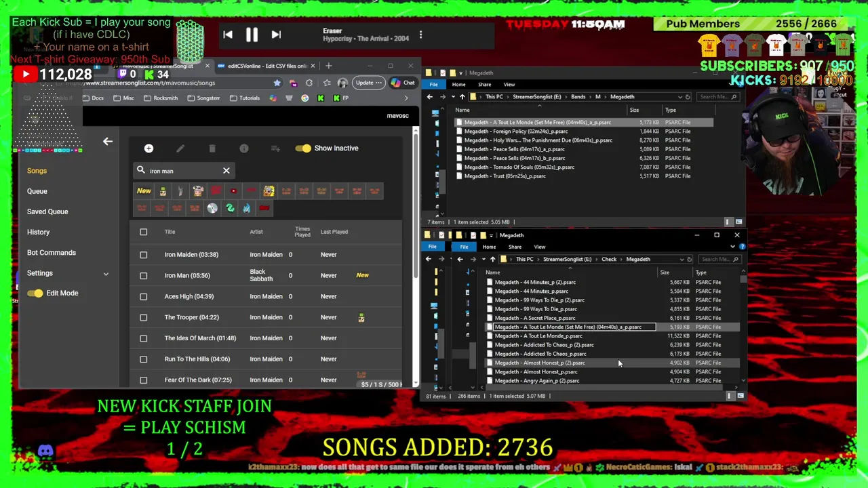Sort songs by Artist column
The image size is (868, 488).
click(256, 232)
